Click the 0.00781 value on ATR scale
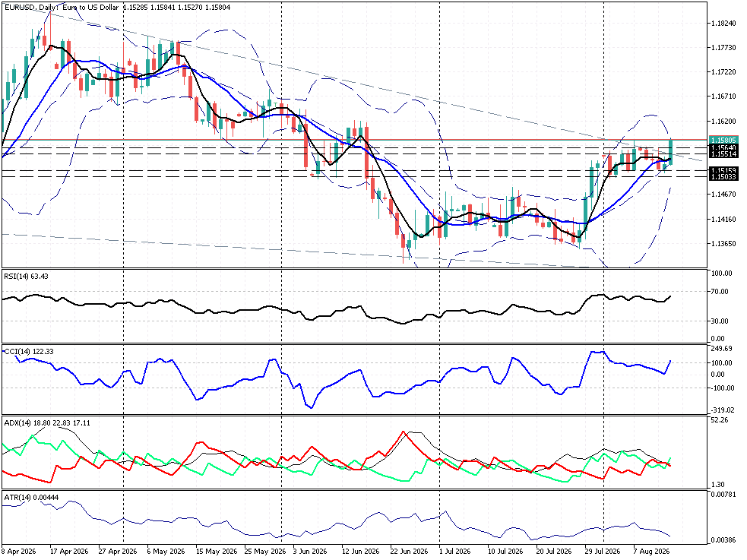Screen dimensions: 747x560 click(x=723, y=495)
